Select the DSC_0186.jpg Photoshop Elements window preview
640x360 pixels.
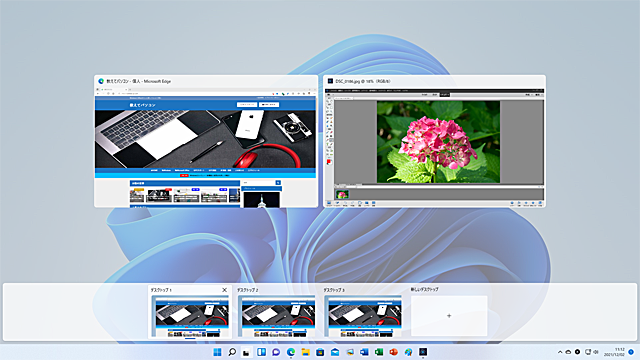pos(434,141)
